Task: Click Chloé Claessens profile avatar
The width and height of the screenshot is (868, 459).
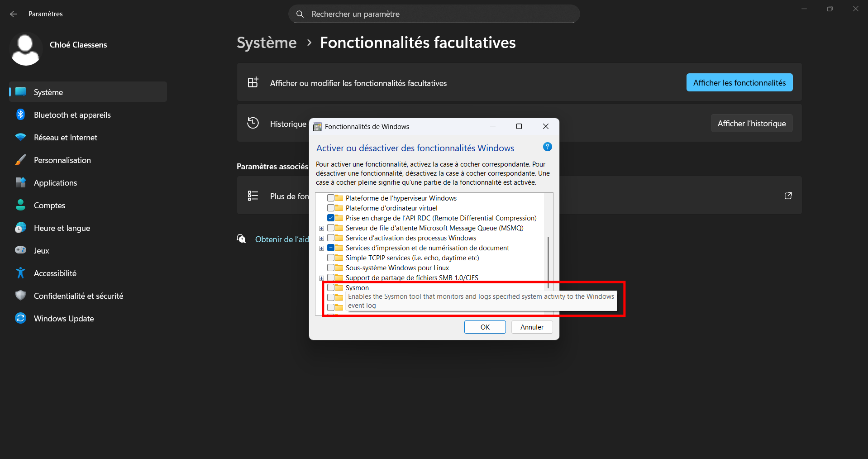Action: 25,49
